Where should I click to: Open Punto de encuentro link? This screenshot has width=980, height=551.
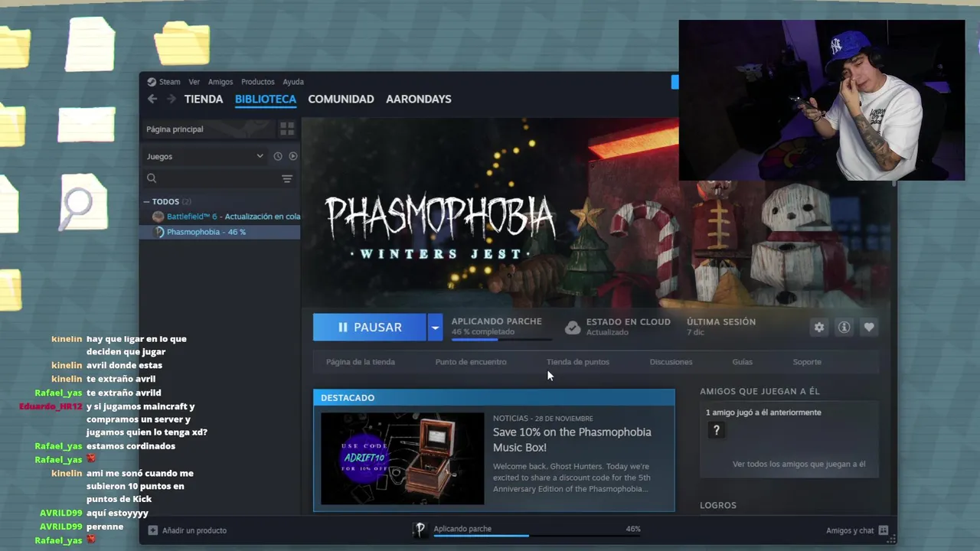click(x=471, y=362)
